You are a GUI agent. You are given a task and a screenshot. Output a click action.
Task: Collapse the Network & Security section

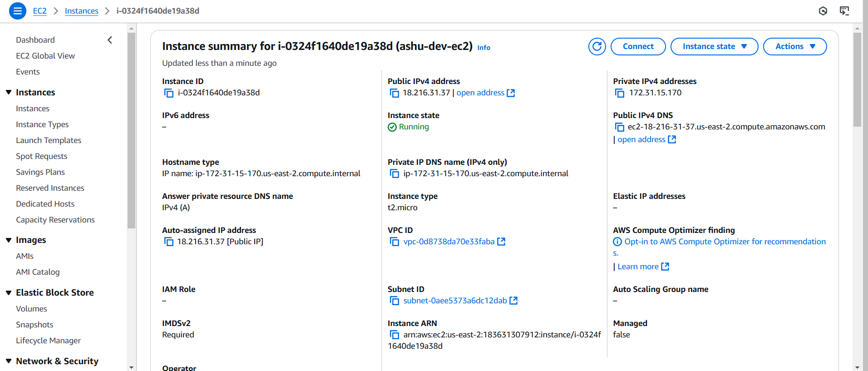[x=9, y=361]
